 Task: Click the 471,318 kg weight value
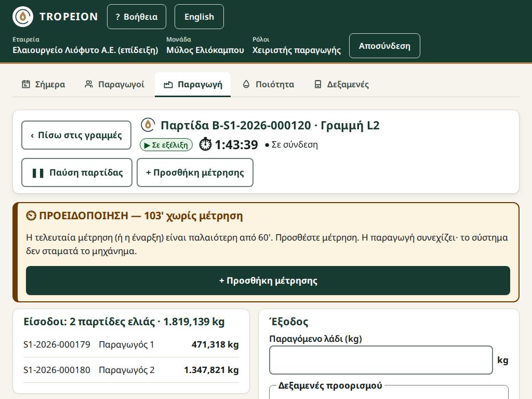(x=215, y=344)
